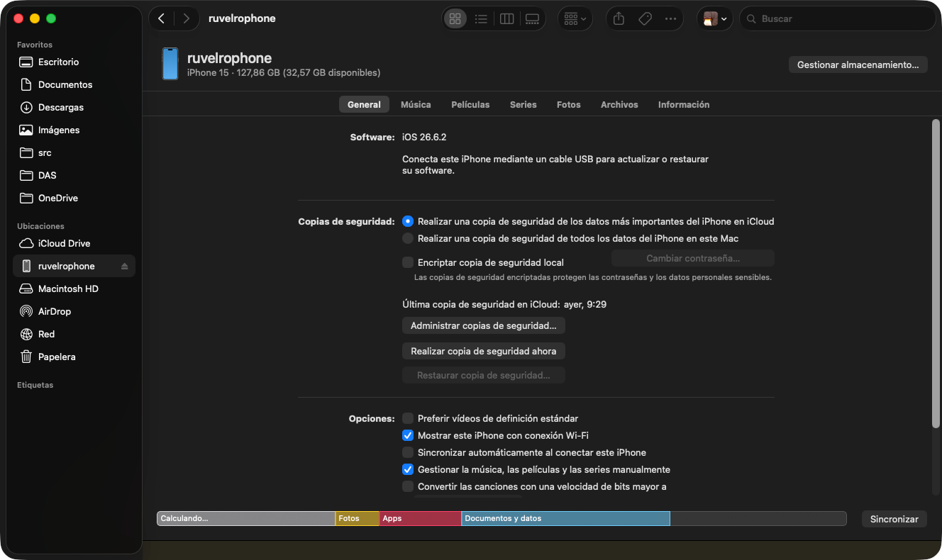The height and width of the screenshot is (560, 942).
Task: Click Gestionar almacenamiento button
Action: 858,65
